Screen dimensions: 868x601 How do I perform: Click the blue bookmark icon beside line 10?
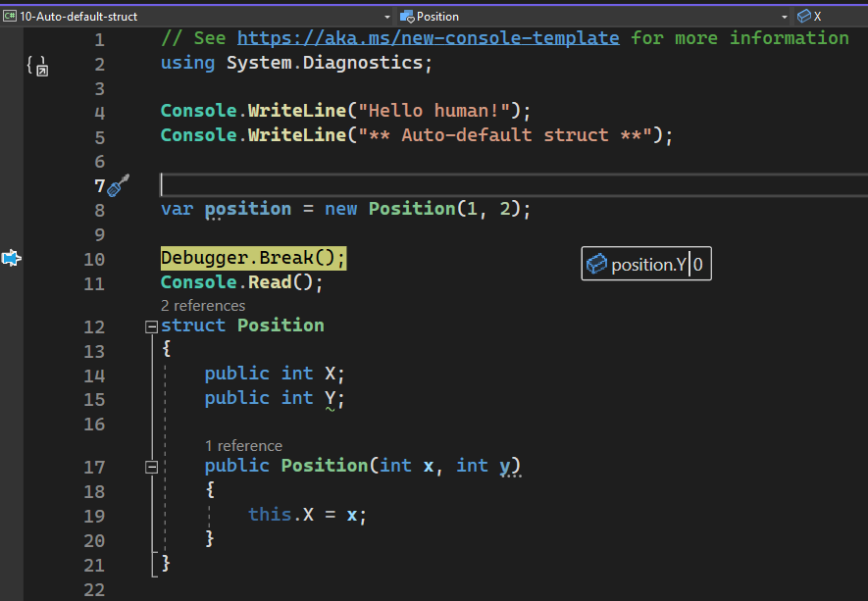coord(10,258)
